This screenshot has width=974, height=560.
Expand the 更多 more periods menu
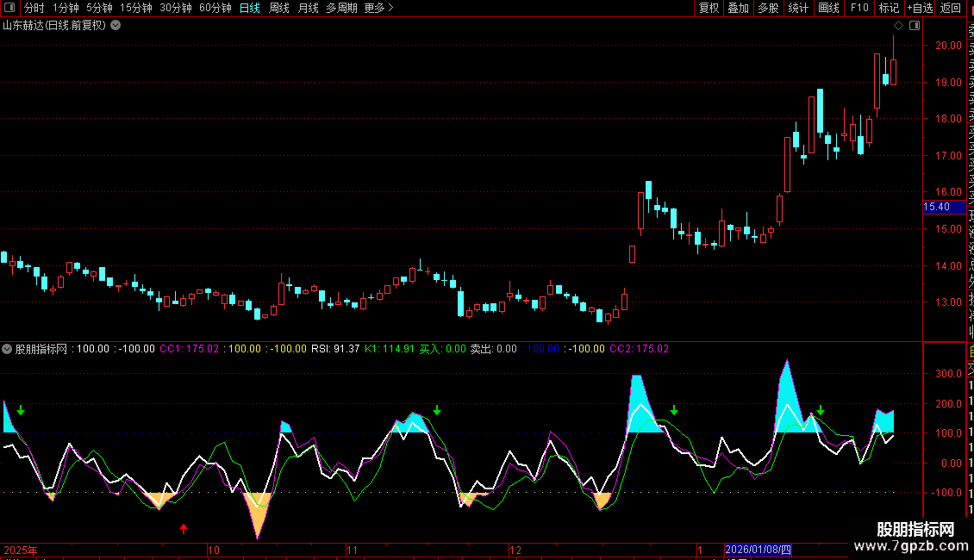tap(379, 8)
